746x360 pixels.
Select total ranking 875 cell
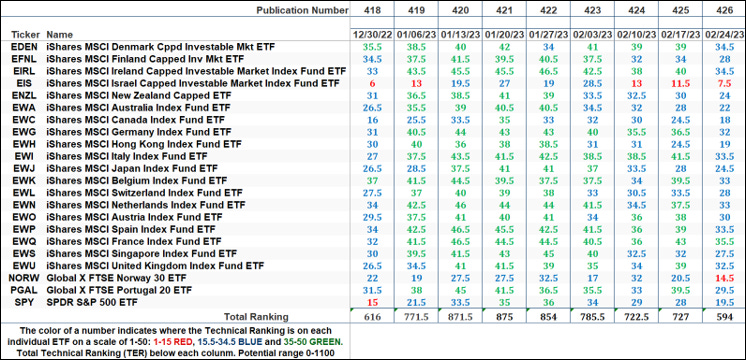(x=505, y=317)
